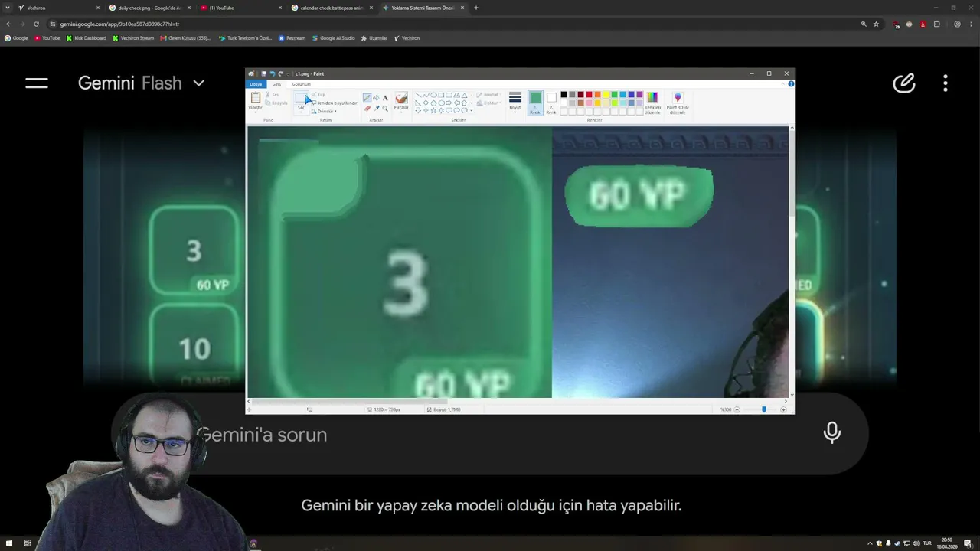Open the Google AI Studio bookmark
The height and width of the screenshot is (551, 980).
point(334,38)
